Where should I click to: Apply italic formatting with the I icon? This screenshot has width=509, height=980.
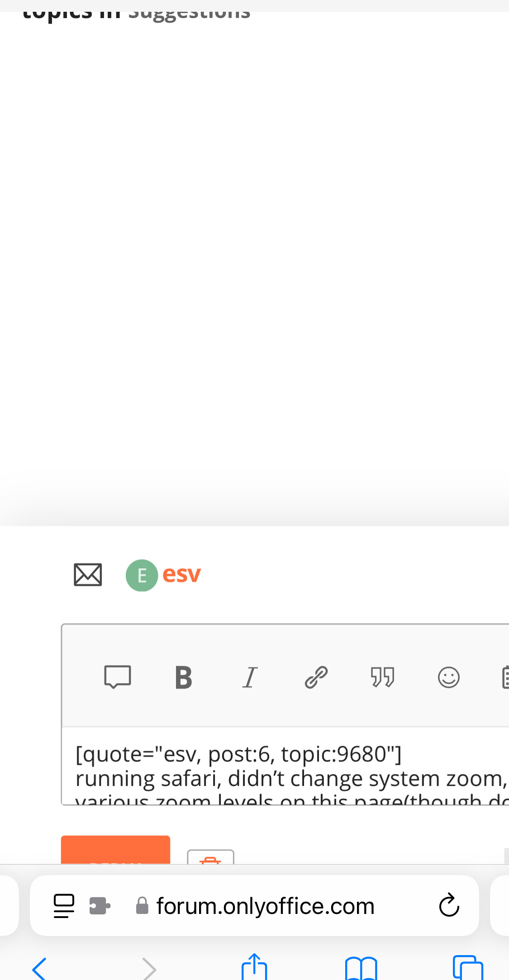pos(250,677)
